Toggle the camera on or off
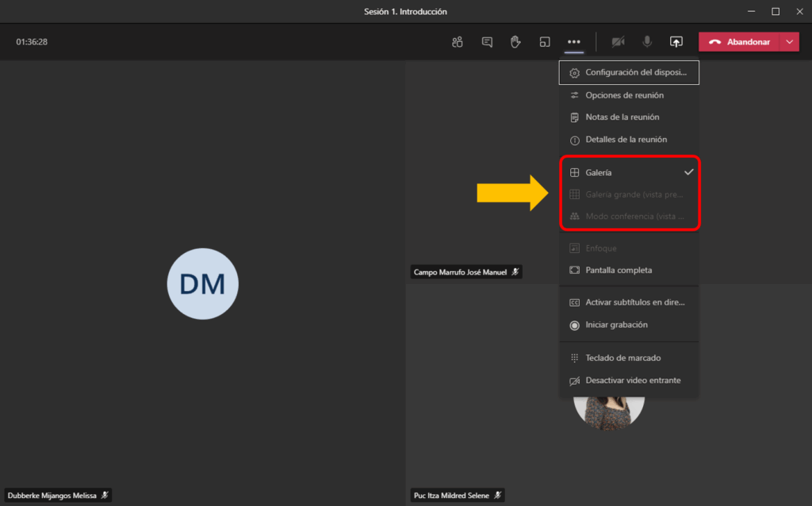Image resolution: width=812 pixels, height=506 pixels. pyautogui.click(x=619, y=42)
